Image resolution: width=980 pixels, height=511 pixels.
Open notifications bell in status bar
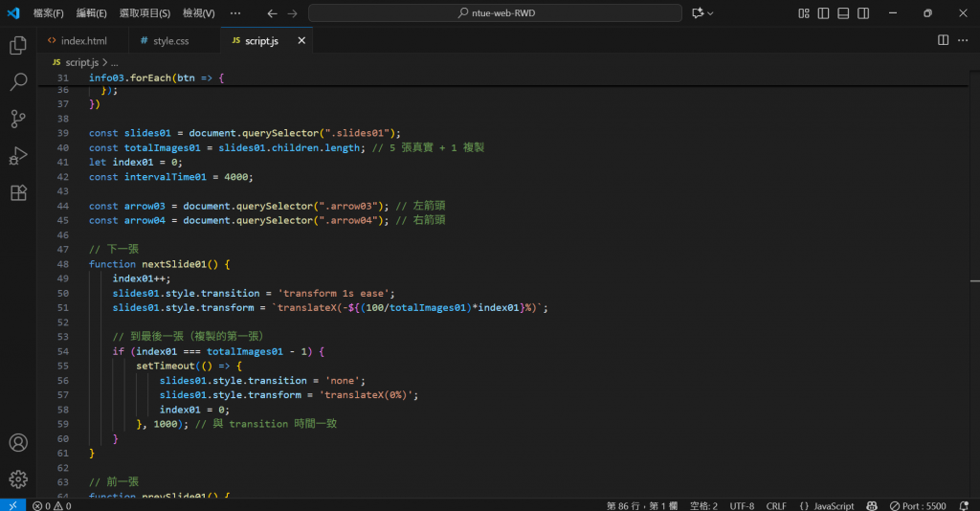[965, 505]
